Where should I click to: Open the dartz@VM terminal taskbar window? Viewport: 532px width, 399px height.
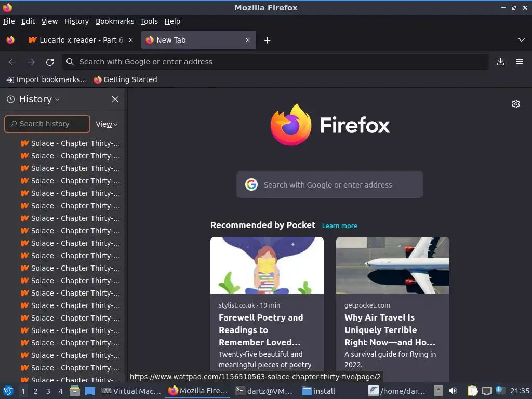tap(264, 391)
